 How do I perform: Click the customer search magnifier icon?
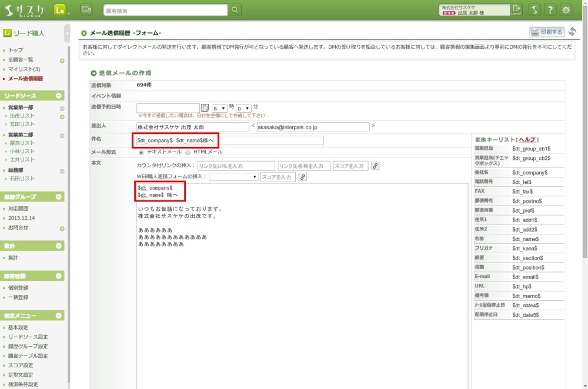click(235, 10)
